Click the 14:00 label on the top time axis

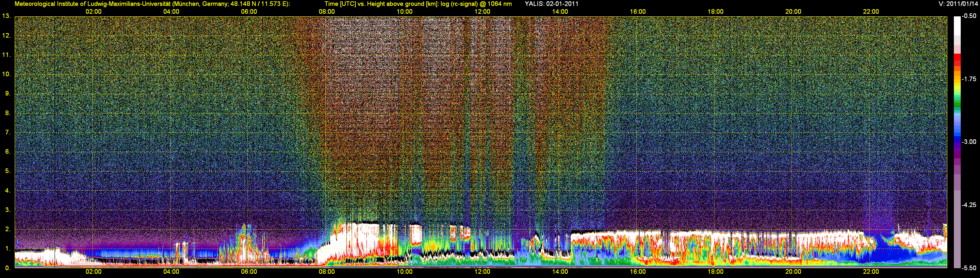coord(560,12)
